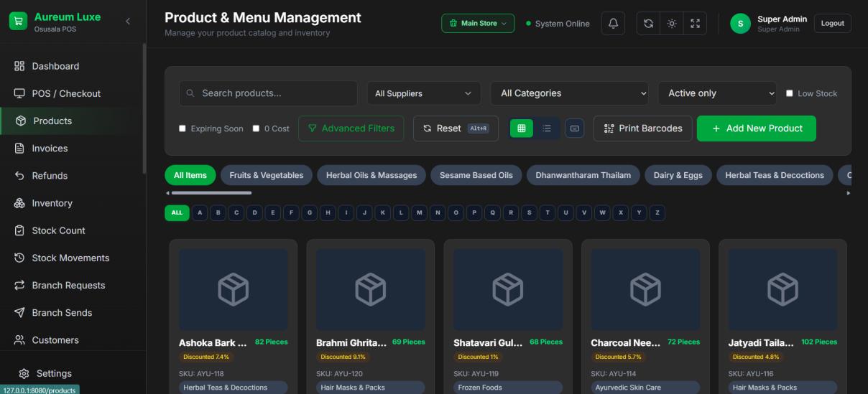
Task: Click the magnifier icon in search box
Action: (190, 93)
